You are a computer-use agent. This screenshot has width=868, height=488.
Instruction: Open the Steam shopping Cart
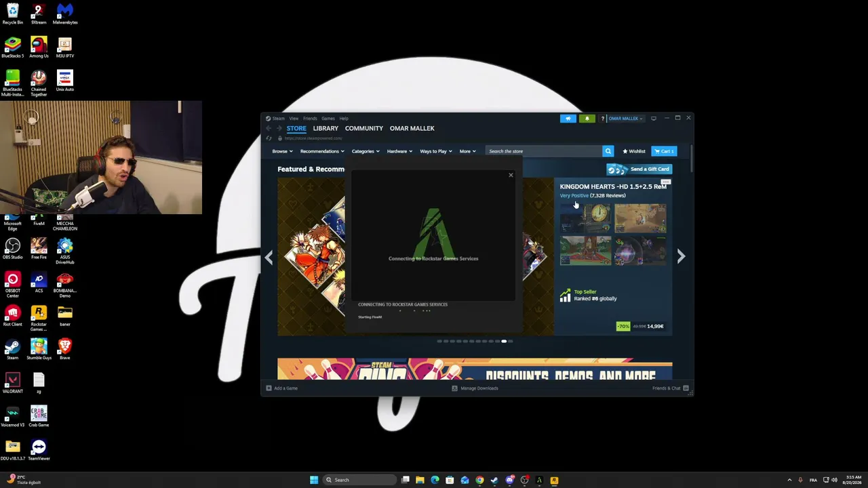click(664, 151)
